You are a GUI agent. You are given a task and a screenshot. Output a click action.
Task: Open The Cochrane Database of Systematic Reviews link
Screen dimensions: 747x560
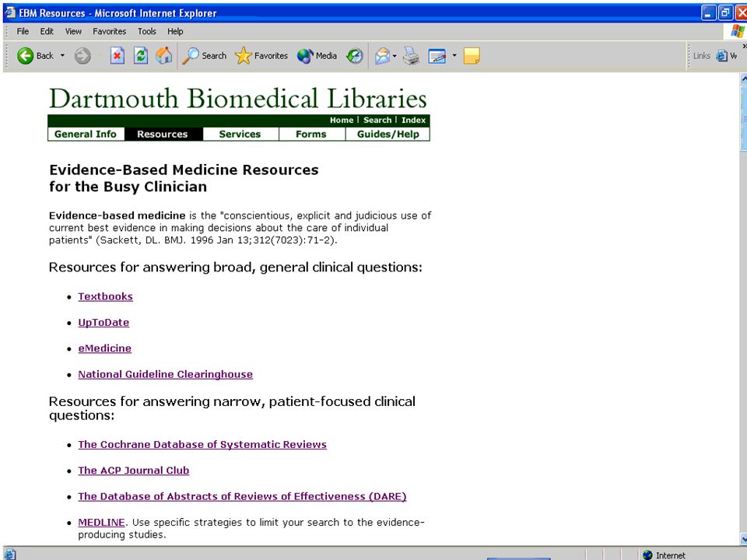point(202,444)
